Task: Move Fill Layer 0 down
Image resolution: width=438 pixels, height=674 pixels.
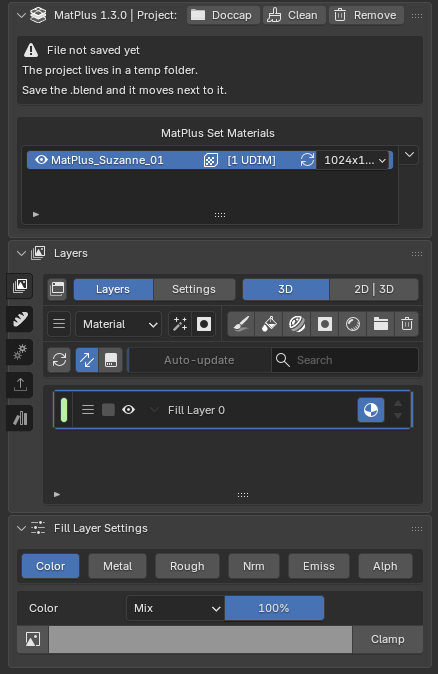Action: pyautogui.click(x=398, y=416)
